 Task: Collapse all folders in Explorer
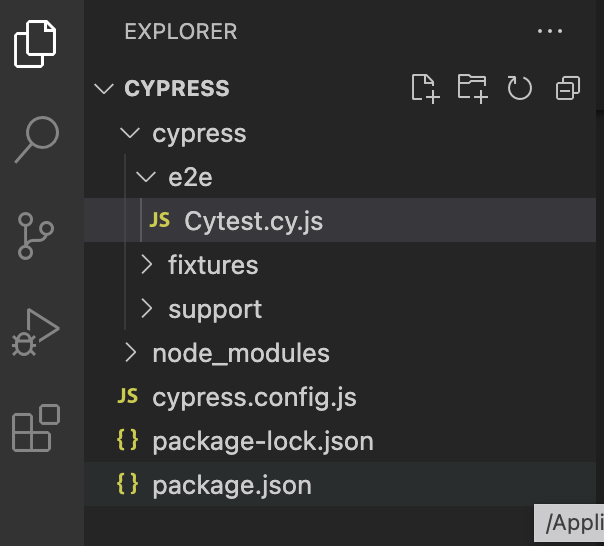(568, 88)
